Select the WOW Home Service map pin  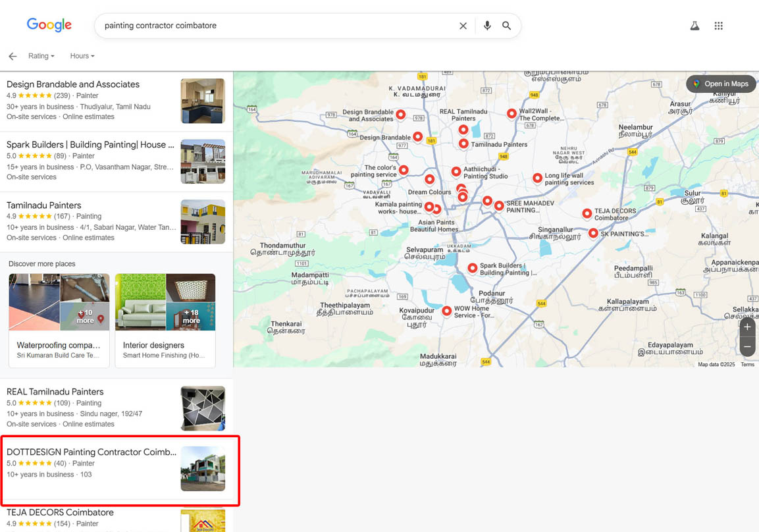(x=447, y=310)
